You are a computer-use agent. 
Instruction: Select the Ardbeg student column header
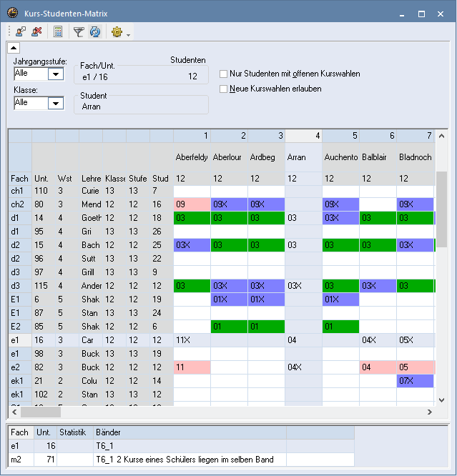point(266,157)
